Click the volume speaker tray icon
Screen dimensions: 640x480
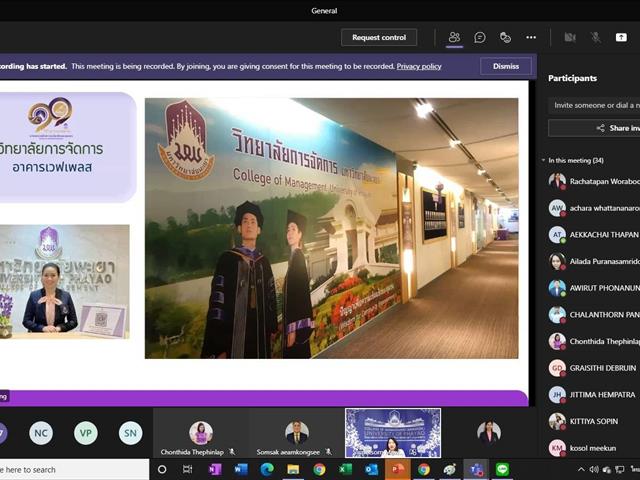(594, 470)
